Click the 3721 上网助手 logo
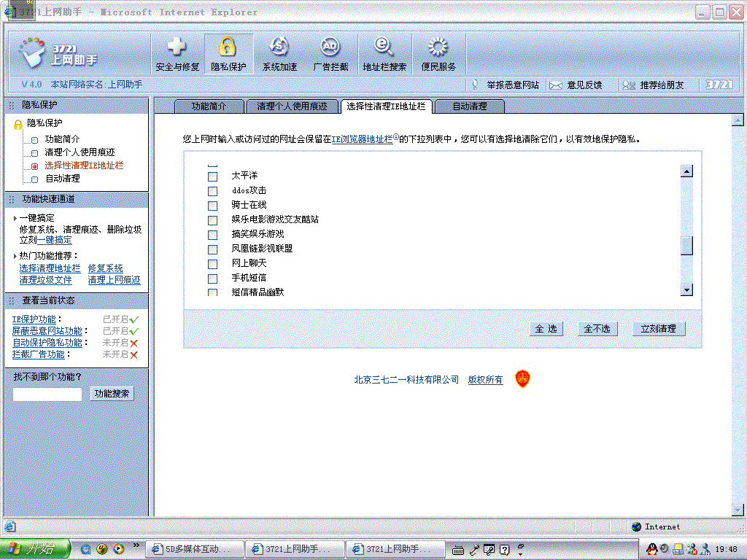 (57, 53)
